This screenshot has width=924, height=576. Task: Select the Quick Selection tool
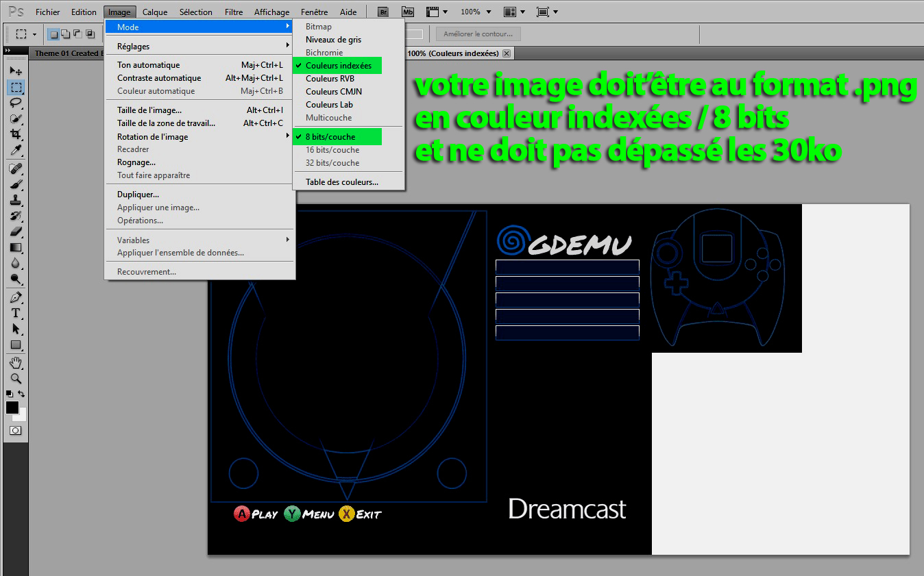pos(16,118)
